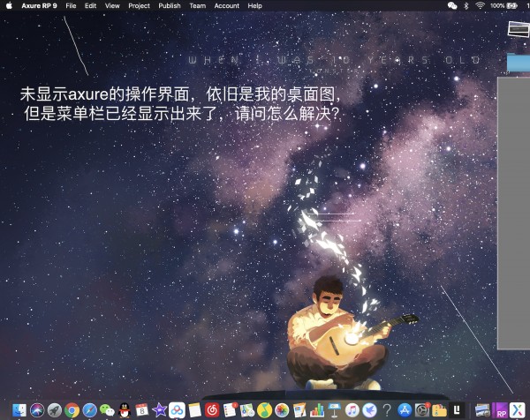Open the Apple menu
The image size is (530, 420).
tap(9, 6)
